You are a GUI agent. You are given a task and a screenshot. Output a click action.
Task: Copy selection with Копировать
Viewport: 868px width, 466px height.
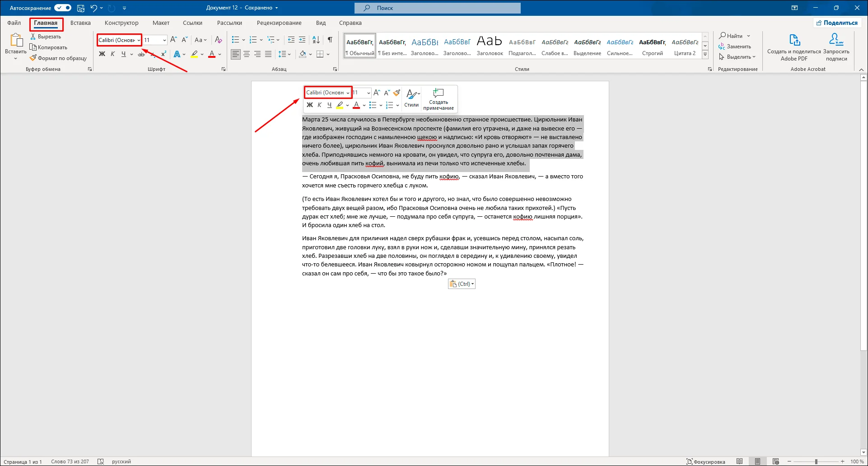coord(48,47)
